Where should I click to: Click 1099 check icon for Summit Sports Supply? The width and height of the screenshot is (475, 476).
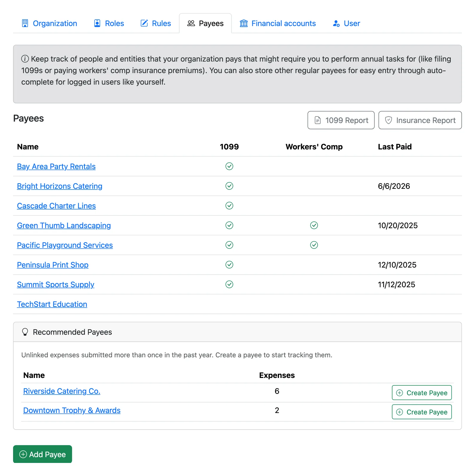click(x=229, y=284)
